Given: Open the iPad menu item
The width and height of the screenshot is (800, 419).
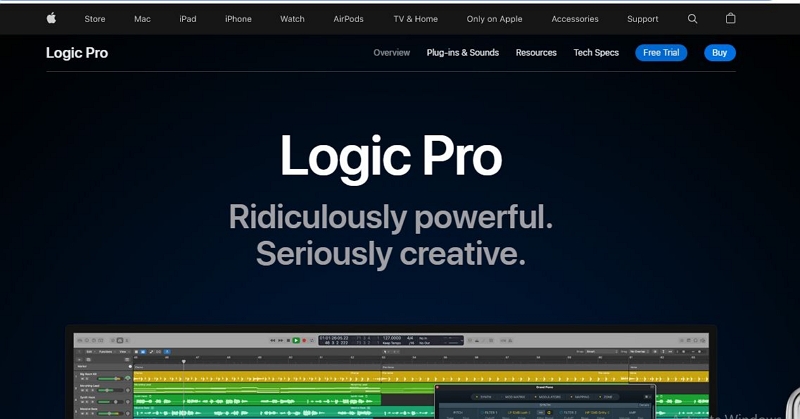Looking at the screenshot, I should point(188,19).
